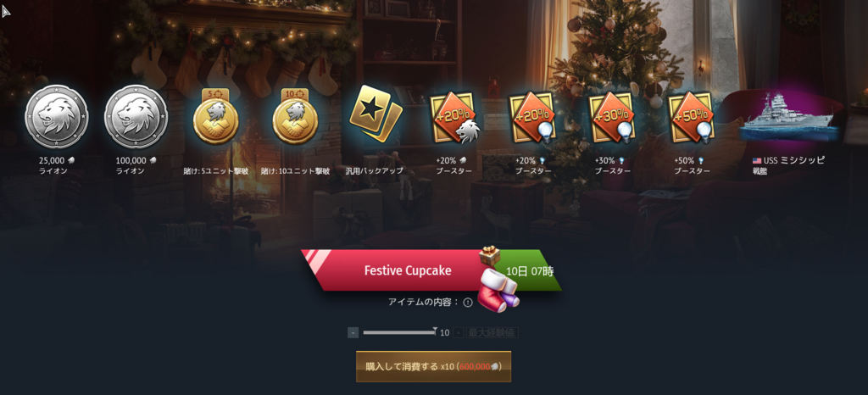
Task: Select the +30% research booster icon
Action: coord(612,118)
